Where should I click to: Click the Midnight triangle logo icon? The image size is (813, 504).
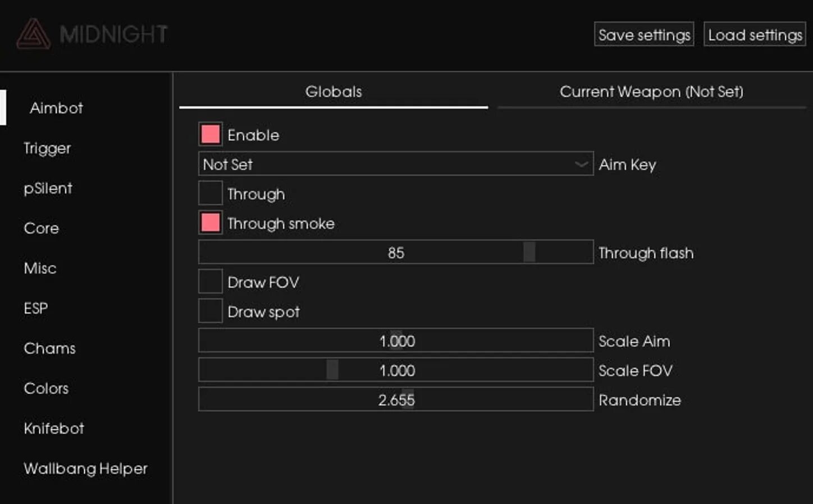pos(33,34)
